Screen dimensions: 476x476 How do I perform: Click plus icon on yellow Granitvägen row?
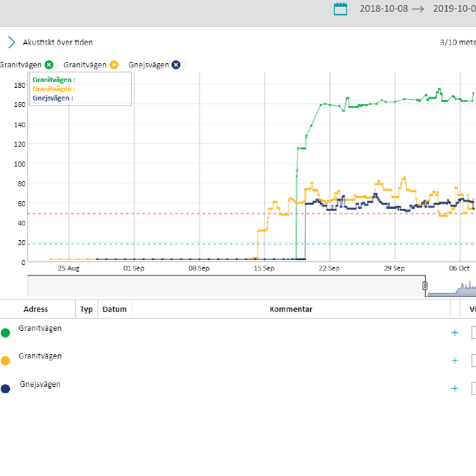(x=455, y=361)
